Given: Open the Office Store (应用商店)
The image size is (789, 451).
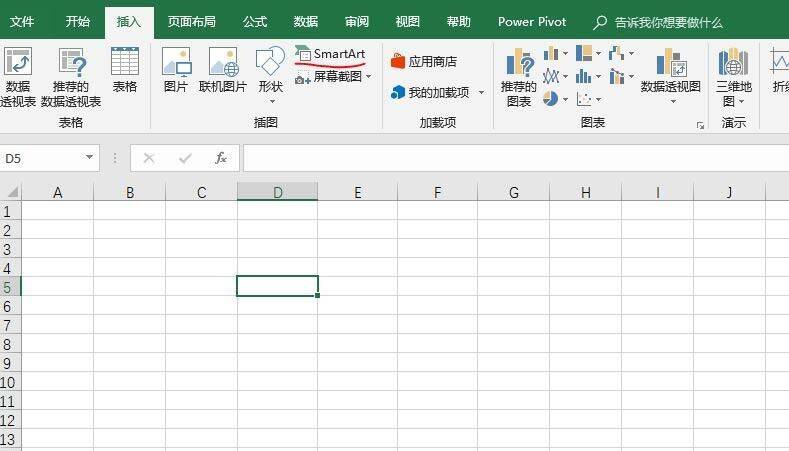Looking at the screenshot, I should pyautogui.click(x=424, y=61).
